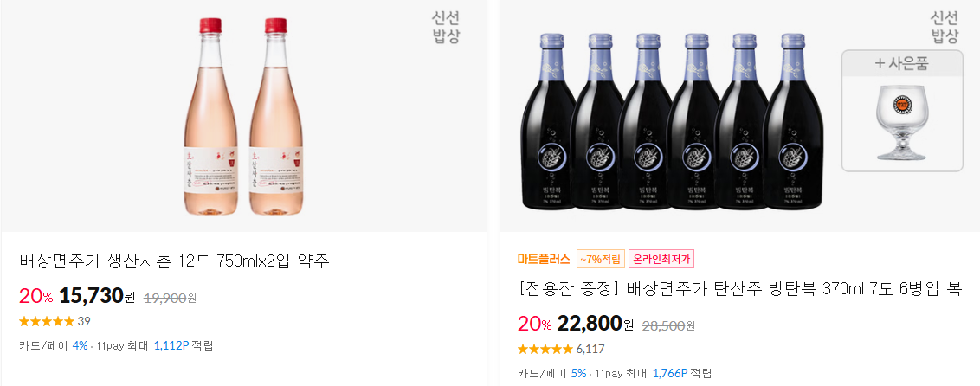Open the 빙탄복 six-bottle product image
Viewport: 980px width, 386px height.
pos(672,121)
